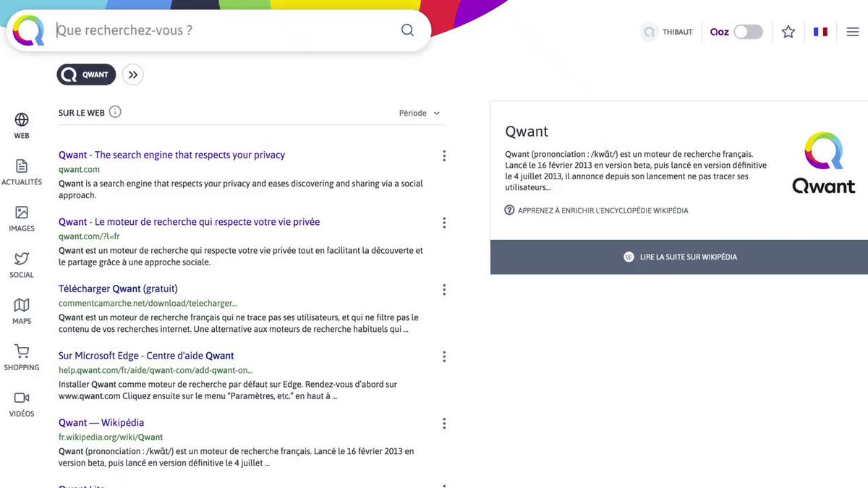Switch to the Social tab

coord(22,265)
